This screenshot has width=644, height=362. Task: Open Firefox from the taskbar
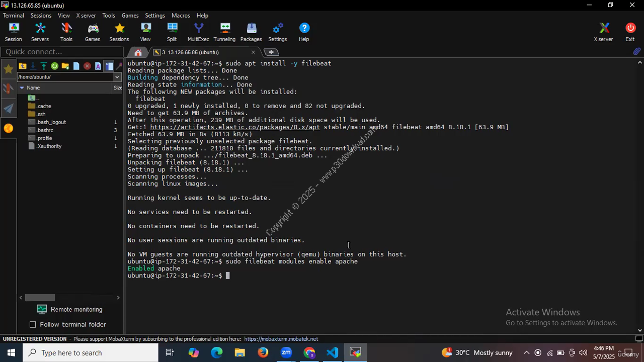click(263, 352)
